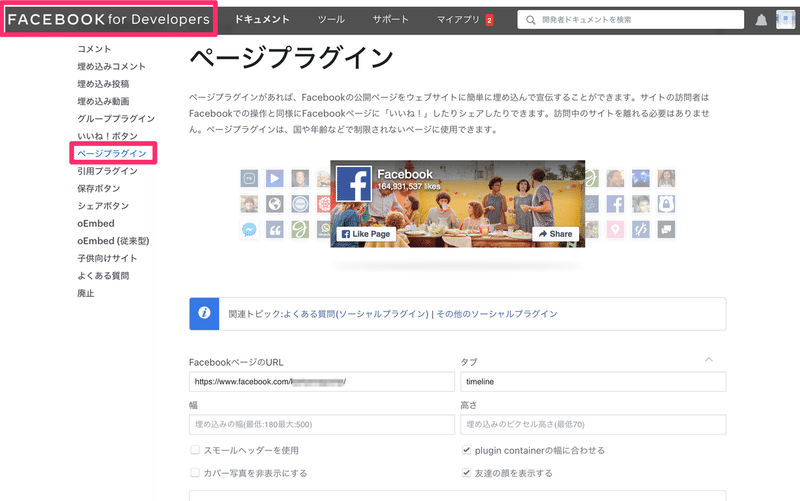This screenshot has width=800, height=501.
Task: Open 埋め込み動画 in the sidebar
Action: point(103,101)
